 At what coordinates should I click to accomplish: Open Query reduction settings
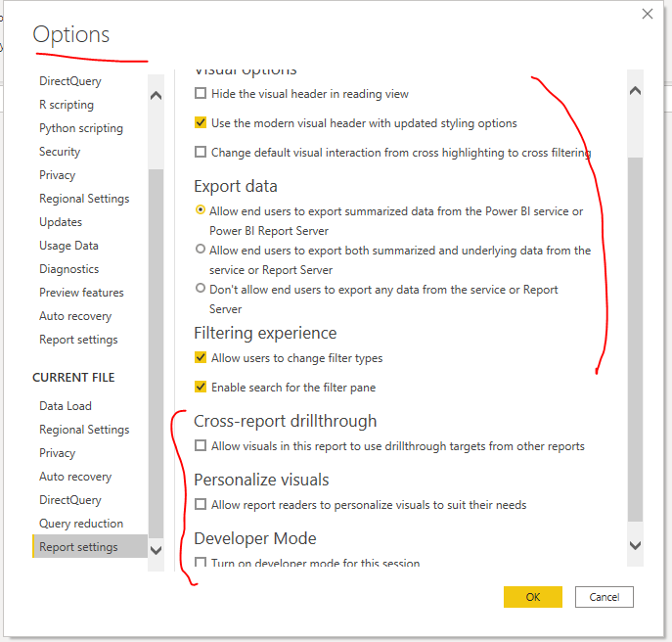pyautogui.click(x=81, y=524)
